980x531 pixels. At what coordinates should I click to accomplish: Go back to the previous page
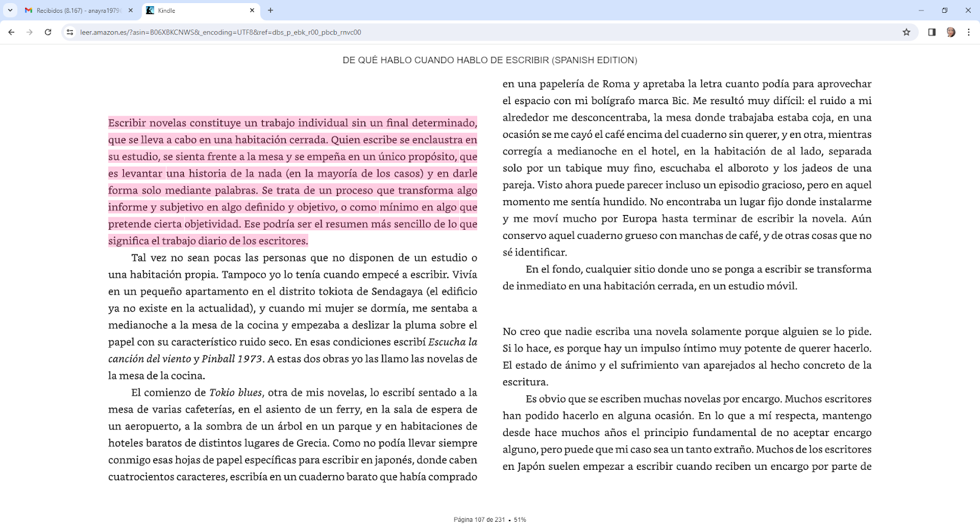click(11, 32)
